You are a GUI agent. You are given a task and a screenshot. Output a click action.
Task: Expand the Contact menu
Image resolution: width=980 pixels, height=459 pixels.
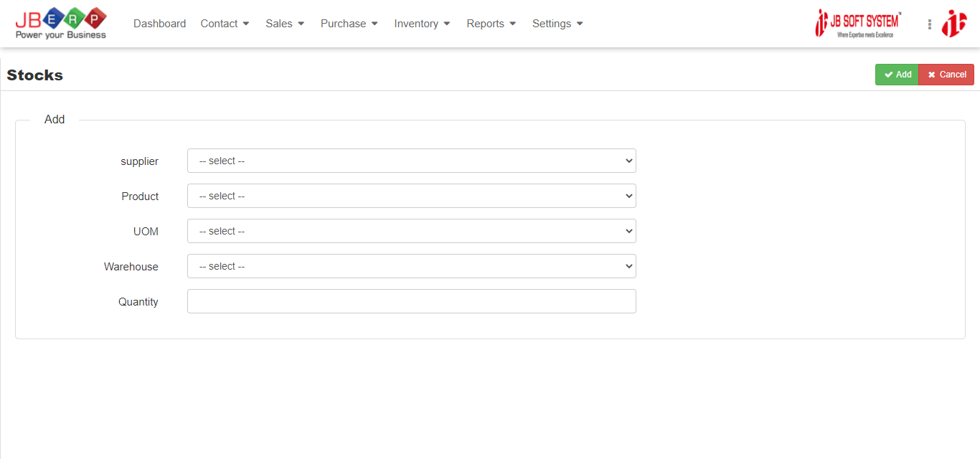click(225, 24)
